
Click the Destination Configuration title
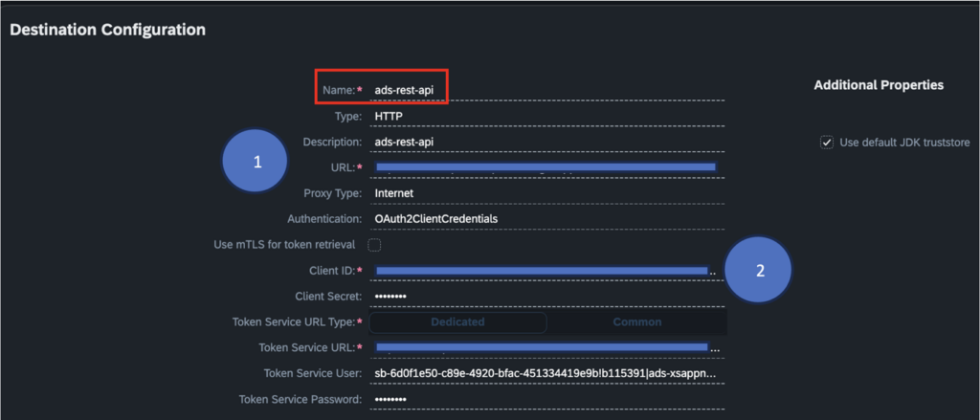coord(107,30)
